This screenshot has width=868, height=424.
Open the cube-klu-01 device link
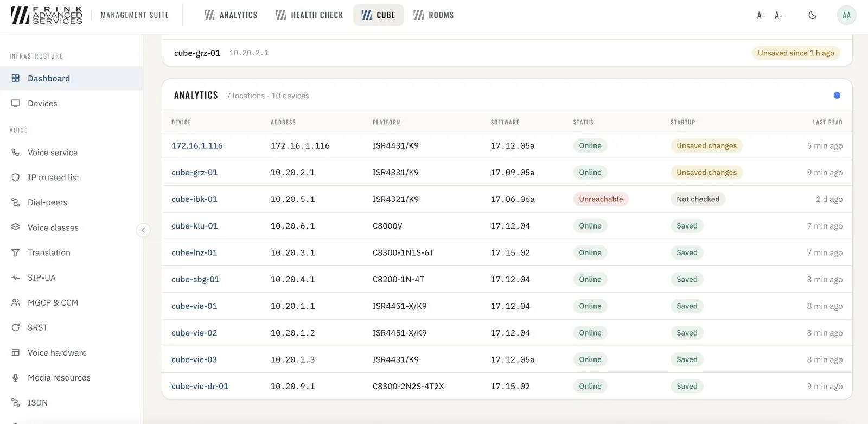194,226
